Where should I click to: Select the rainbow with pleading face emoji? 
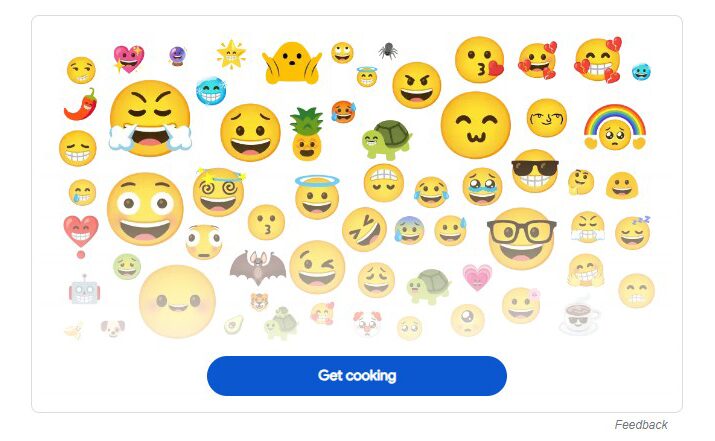coord(615,127)
